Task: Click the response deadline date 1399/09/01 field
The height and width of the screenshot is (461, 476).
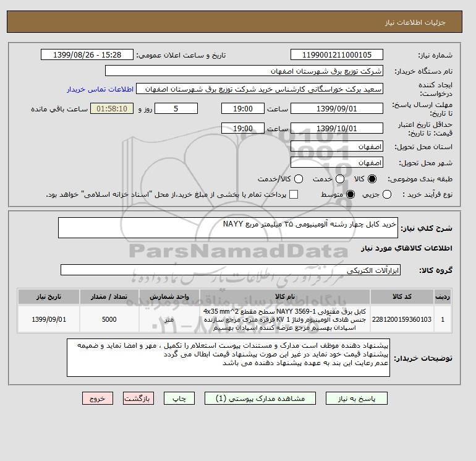Action: [x=337, y=108]
